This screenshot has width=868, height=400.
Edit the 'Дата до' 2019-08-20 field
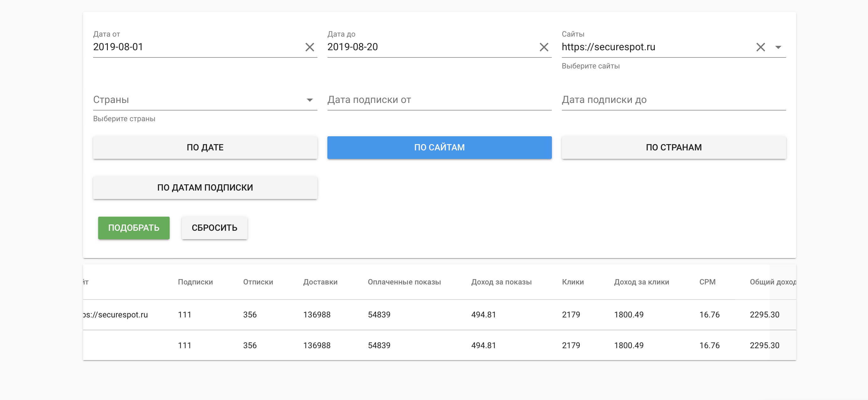tap(430, 47)
